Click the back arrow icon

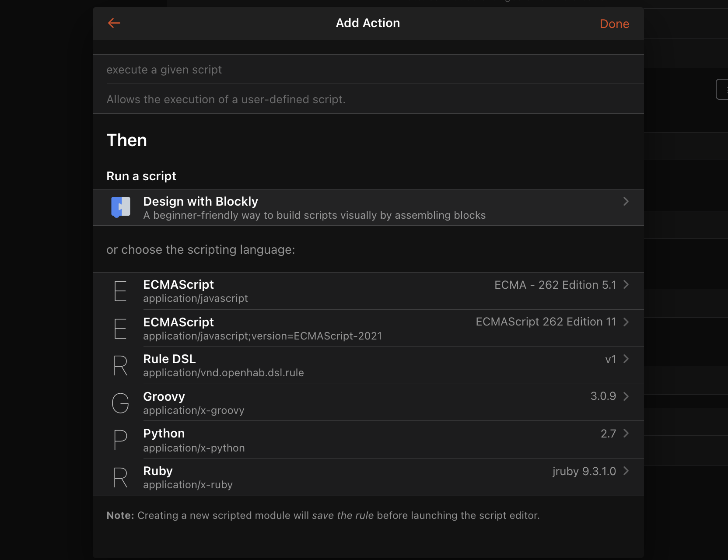[114, 23]
